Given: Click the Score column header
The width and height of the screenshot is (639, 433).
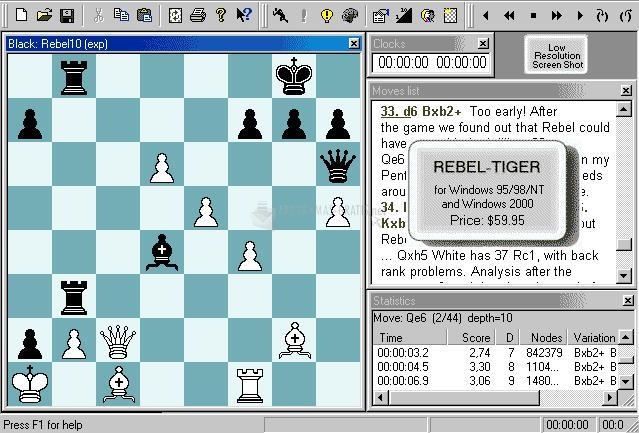Looking at the screenshot, I should (x=471, y=337).
